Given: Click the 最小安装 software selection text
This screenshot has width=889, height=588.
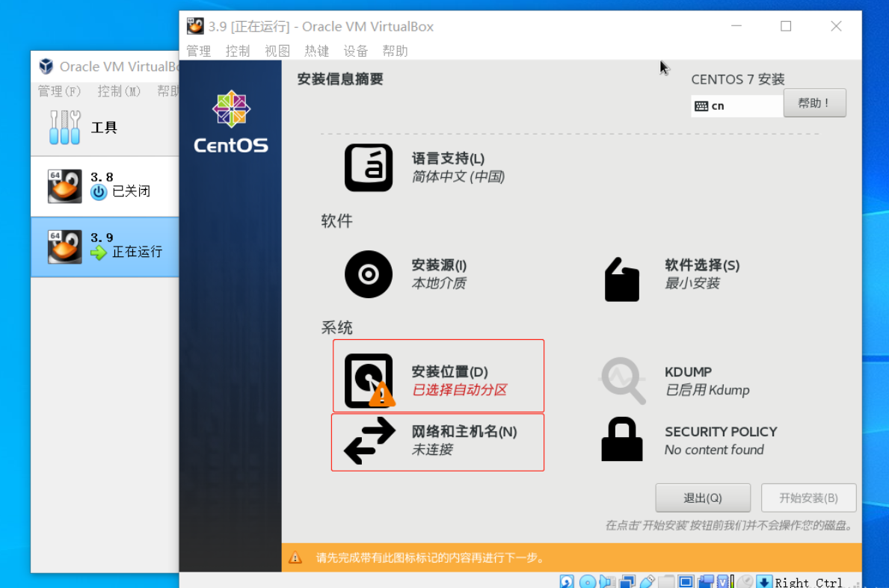Looking at the screenshot, I should click(x=692, y=283).
